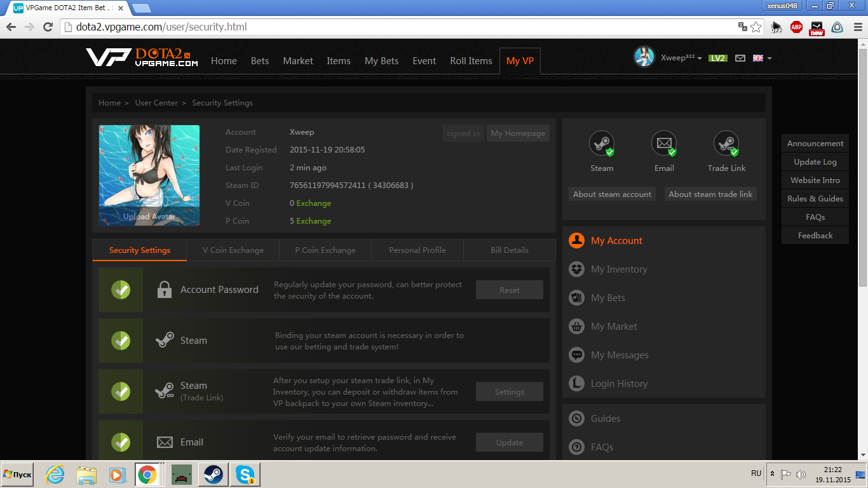This screenshot has height=488, width=868.
Task: Click the My Inventory dropbox-style icon
Action: pos(576,269)
